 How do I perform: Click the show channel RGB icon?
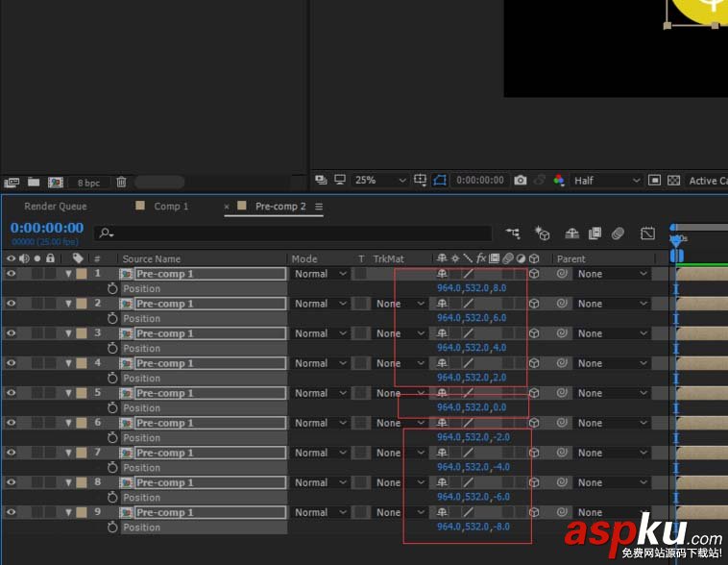(x=559, y=180)
